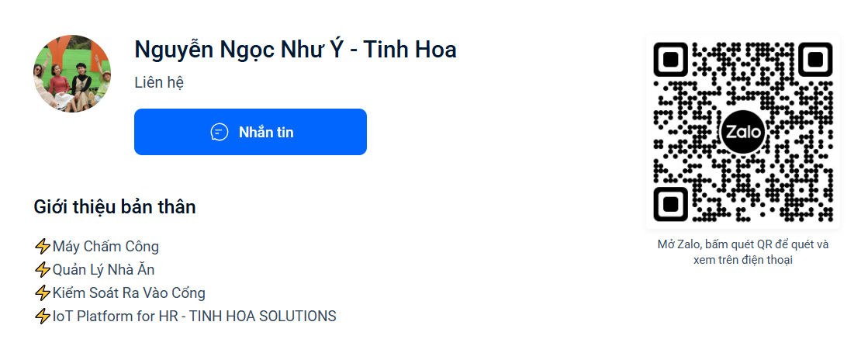Image resolution: width=868 pixels, height=353 pixels.
Task: Click the lightning icon beside Kiểm Soát Ra Vào Cổng
Action: coord(43,293)
